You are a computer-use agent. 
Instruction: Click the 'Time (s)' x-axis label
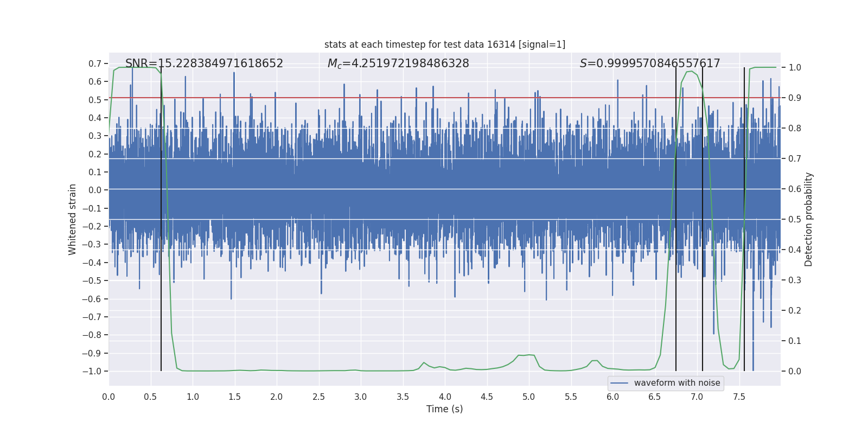coord(445,409)
